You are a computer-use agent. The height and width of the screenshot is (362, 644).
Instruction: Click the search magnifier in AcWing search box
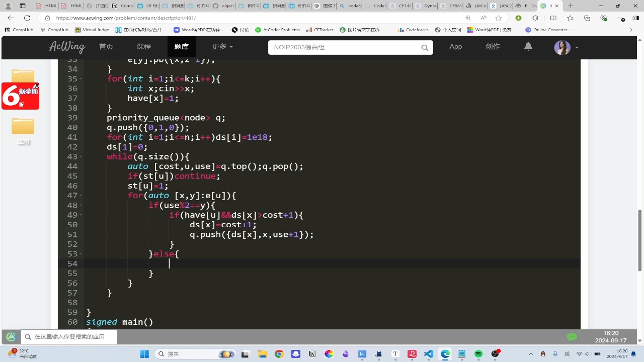click(425, 48)
